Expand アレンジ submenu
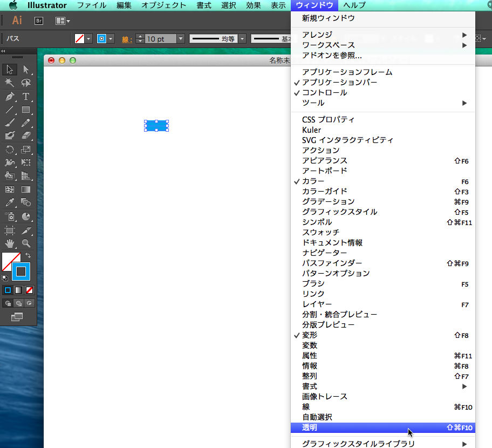492x448 pixels. tap(383, 35)
